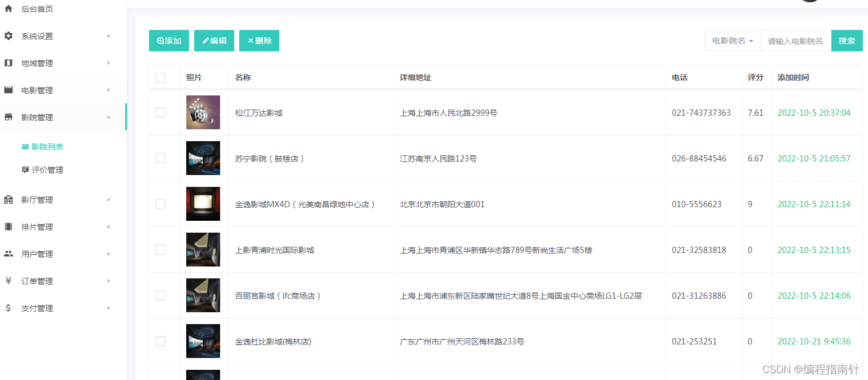
Task: Click phone number 010-5556623
Action: tap(696, 204)
